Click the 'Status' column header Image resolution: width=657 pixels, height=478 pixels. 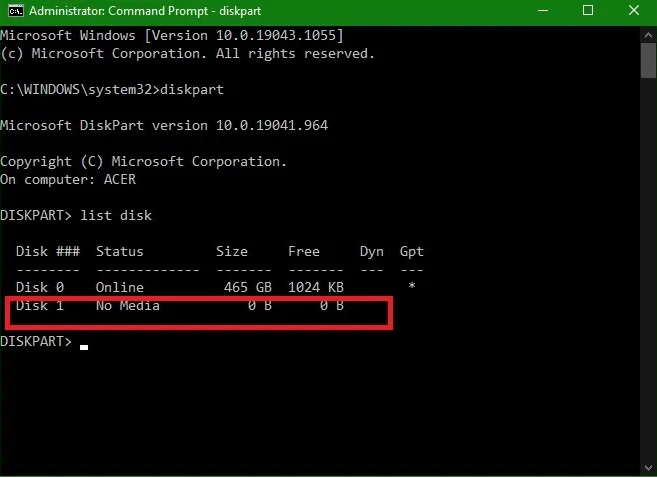(120, 251)
